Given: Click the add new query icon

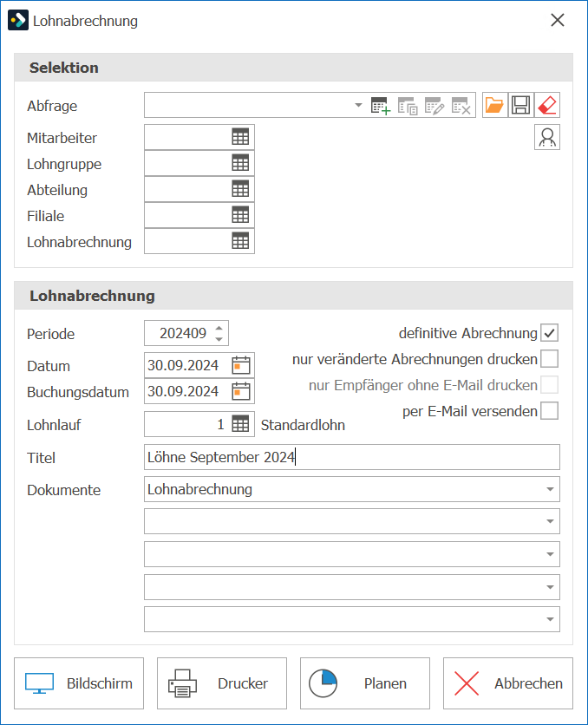Looking at the screenshot, I should click(381, 106).
